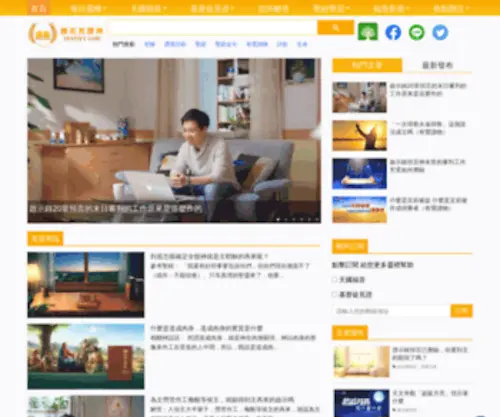500x417 pixels.
Task: Expand the sixth item in the top navigation
Action: [x=331, y=8]
